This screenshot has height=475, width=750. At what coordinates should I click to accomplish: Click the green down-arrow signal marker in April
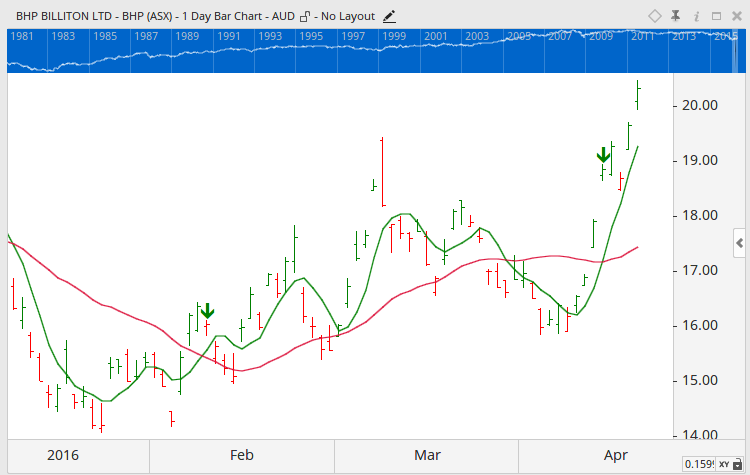point(603,155)
